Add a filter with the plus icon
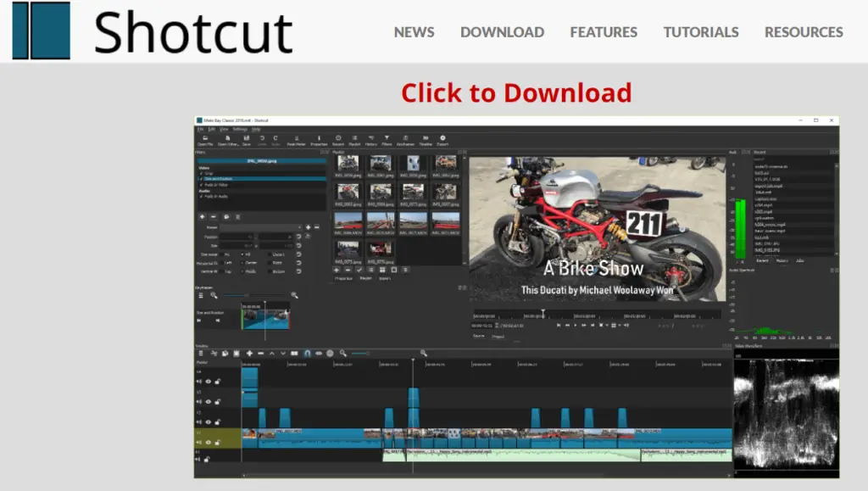Viewport: 868px width, 491px height. tap(202, 217)
